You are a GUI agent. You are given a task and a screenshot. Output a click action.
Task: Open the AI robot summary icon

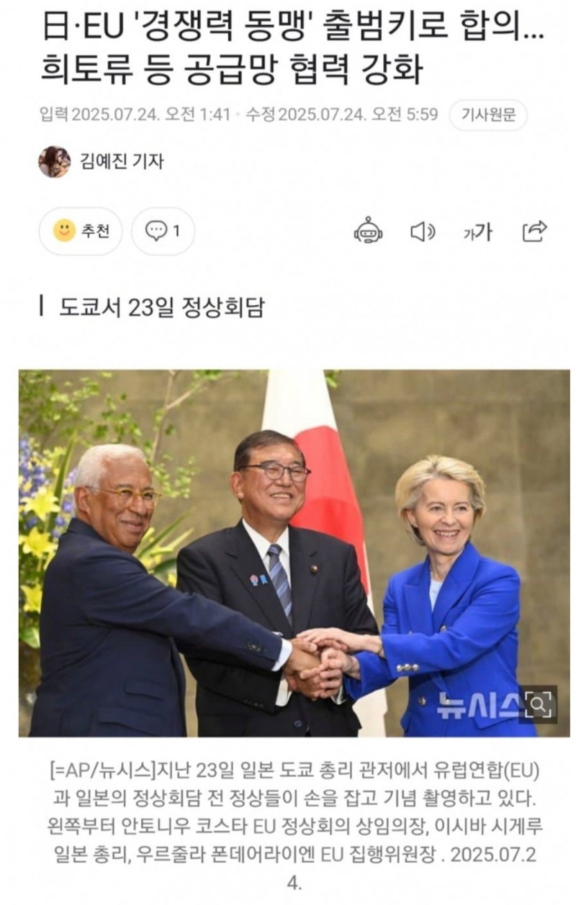tap(368, 230)
